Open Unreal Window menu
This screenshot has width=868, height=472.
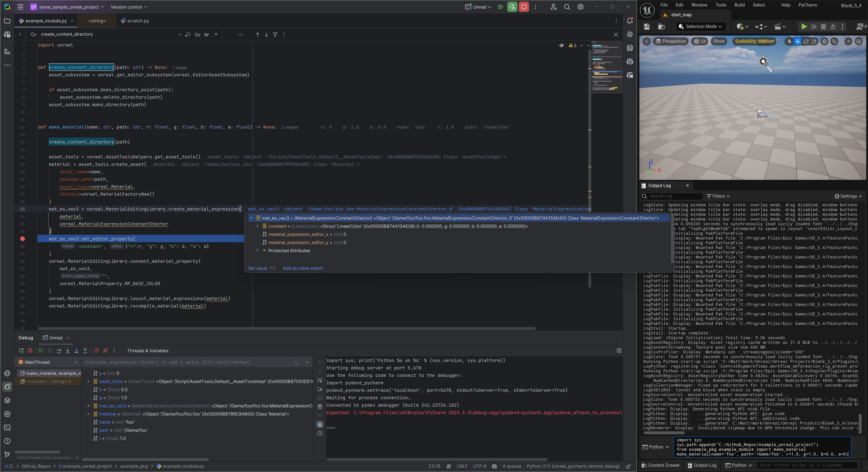699,5
